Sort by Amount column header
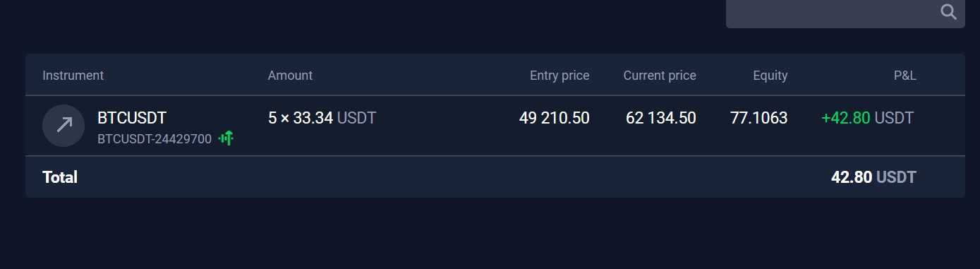The image size is (980, 269). [290, 76]
